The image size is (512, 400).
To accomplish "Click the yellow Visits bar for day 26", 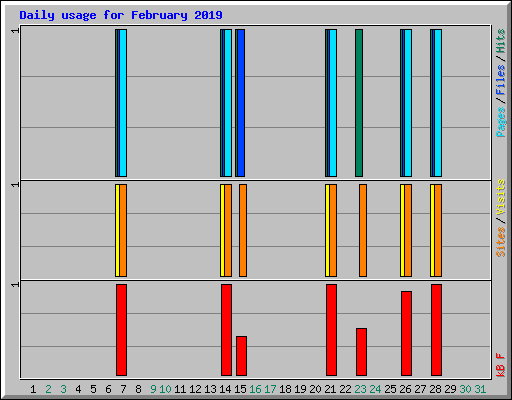I will pyautogui.click(x=402, y=230).
